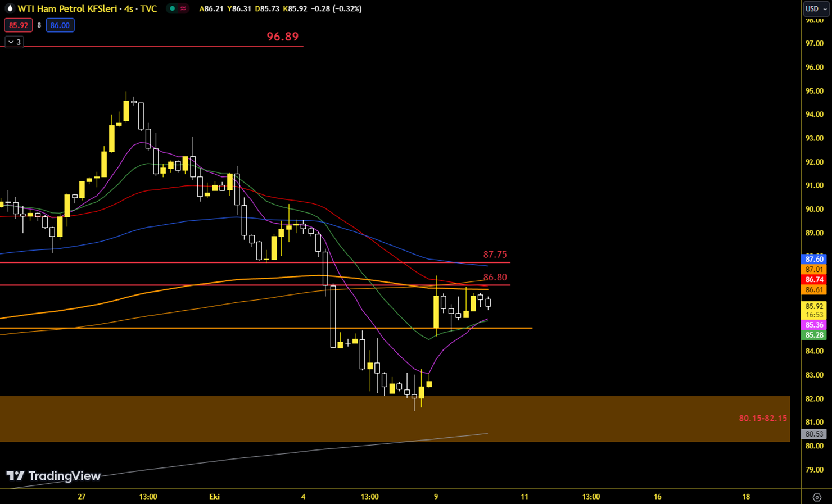Click the orange 86.61 price tag
Image resolution: width=832 pixels, height=504 pixels.
[x=814, y=290]
